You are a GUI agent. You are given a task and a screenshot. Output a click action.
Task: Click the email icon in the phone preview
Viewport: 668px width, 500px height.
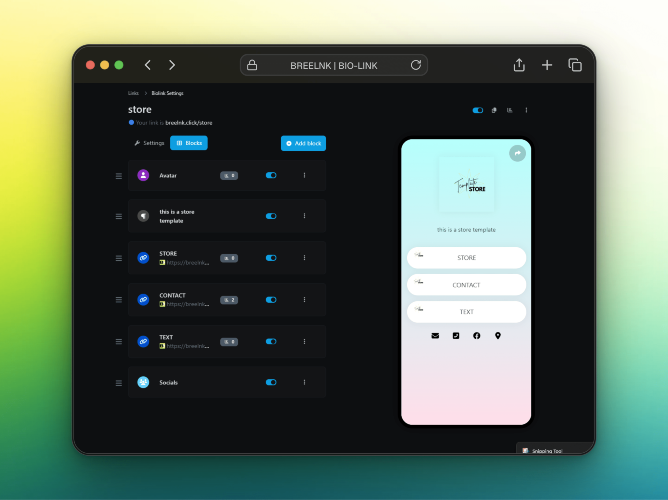coord(435,336)
